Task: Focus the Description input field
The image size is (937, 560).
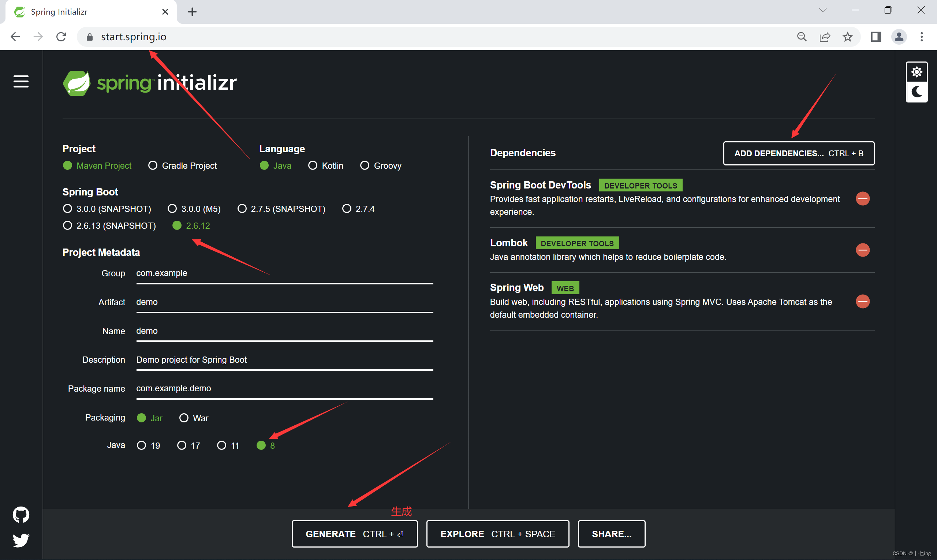Action: 284,360
